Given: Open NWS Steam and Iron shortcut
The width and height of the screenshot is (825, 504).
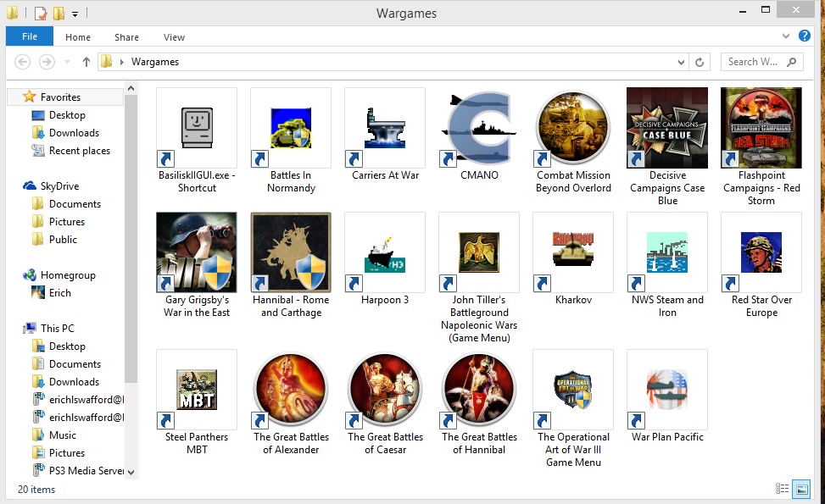Looking at the screenshot, I should 667,252.
